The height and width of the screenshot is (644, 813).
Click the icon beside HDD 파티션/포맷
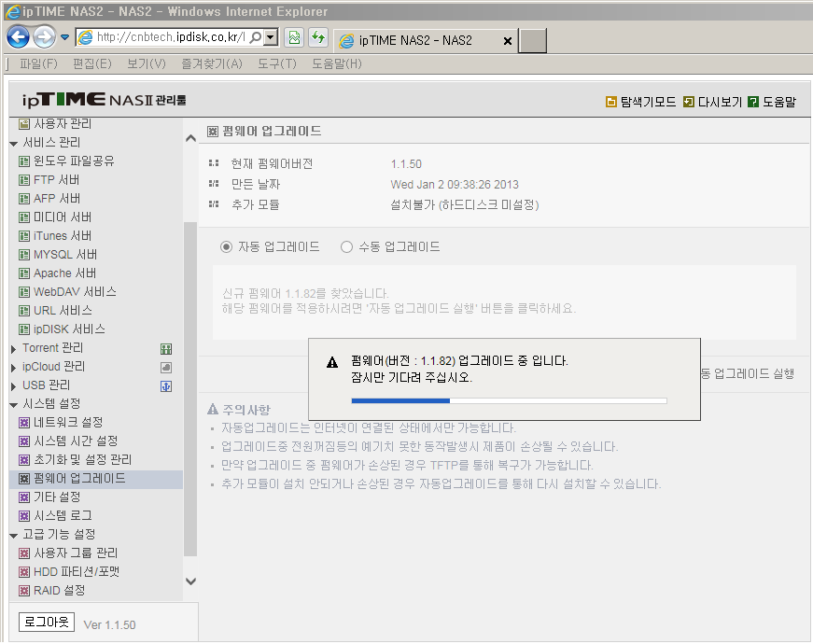[24, 572]
